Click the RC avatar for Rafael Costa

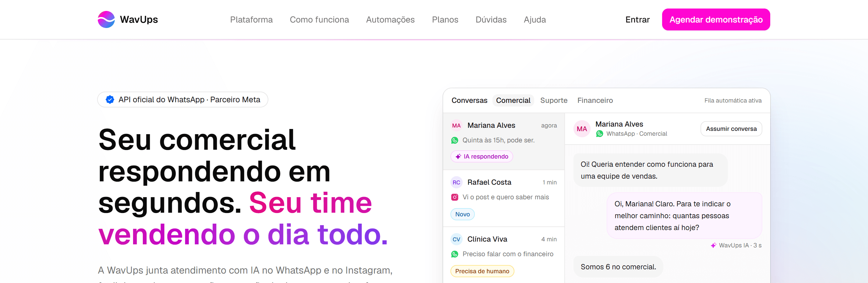click(x=456, y=182)
